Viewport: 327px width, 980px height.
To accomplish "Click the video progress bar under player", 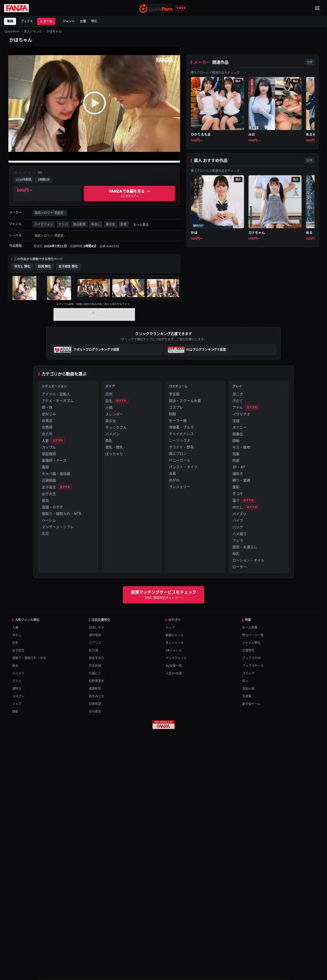I will pyautogui.click(x=94, y=162).
